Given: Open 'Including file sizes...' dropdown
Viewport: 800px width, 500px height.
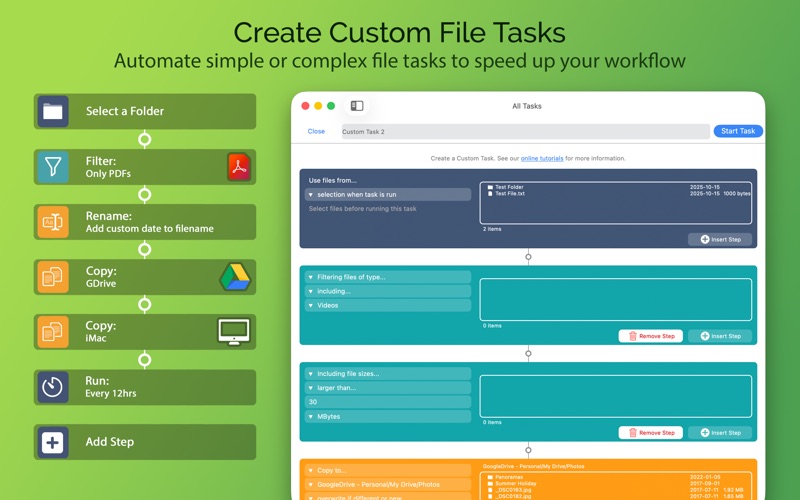Looking at the screenshot, I should (388, 374).
